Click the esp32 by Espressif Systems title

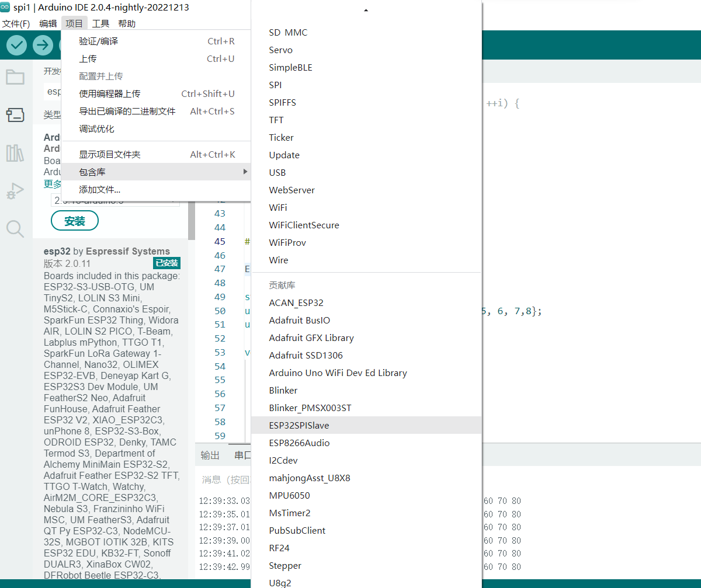(107, 252)
